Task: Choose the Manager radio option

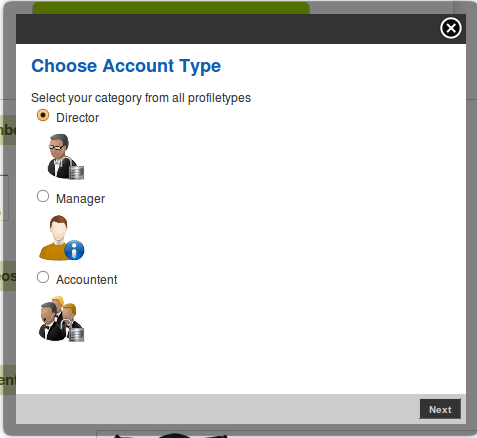Action: (43, 196)
